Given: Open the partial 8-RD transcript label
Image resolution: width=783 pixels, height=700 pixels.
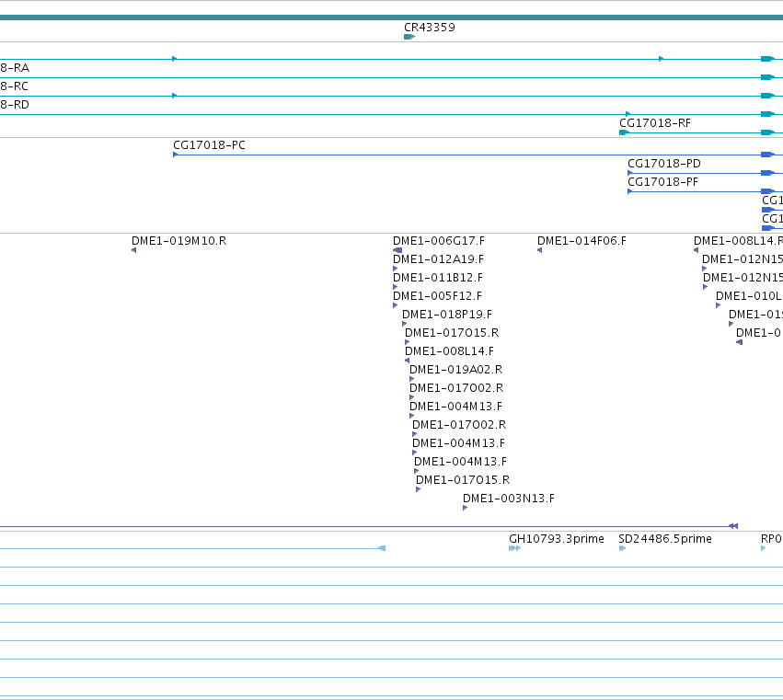Looking at the screenshot, I should tap(15, 105).
